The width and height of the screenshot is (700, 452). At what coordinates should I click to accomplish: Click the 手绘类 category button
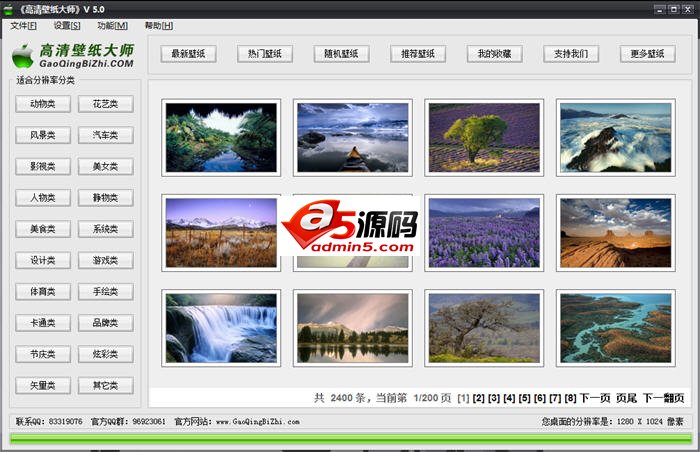(106, 292)
